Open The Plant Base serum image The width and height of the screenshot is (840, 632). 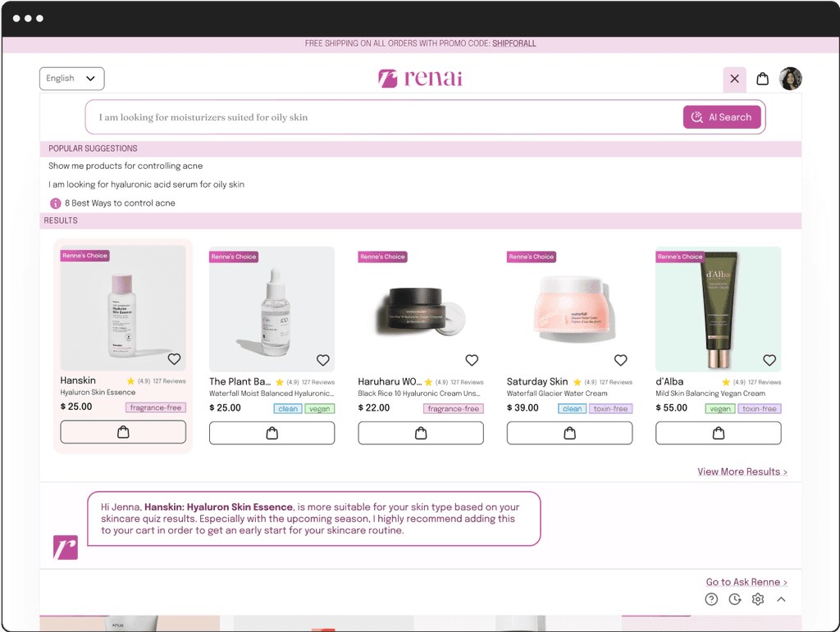272,309
